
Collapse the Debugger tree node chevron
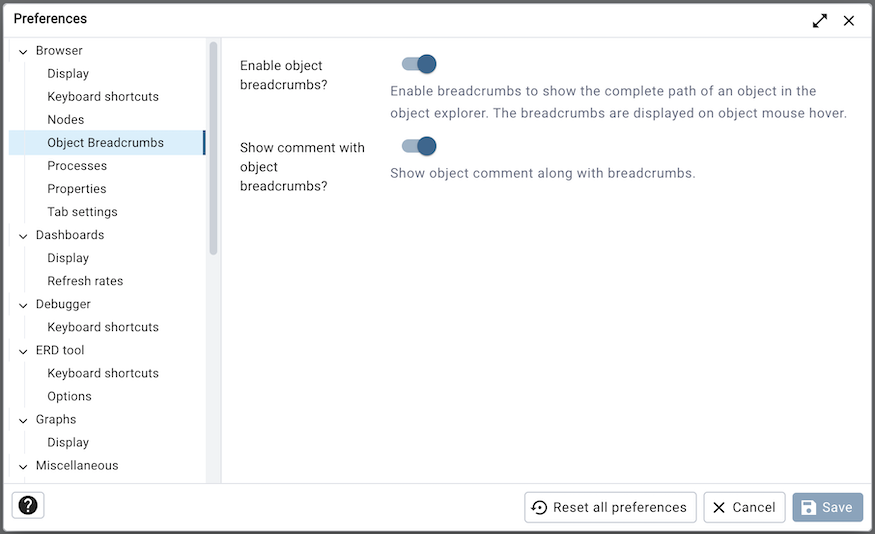point(23,305)
